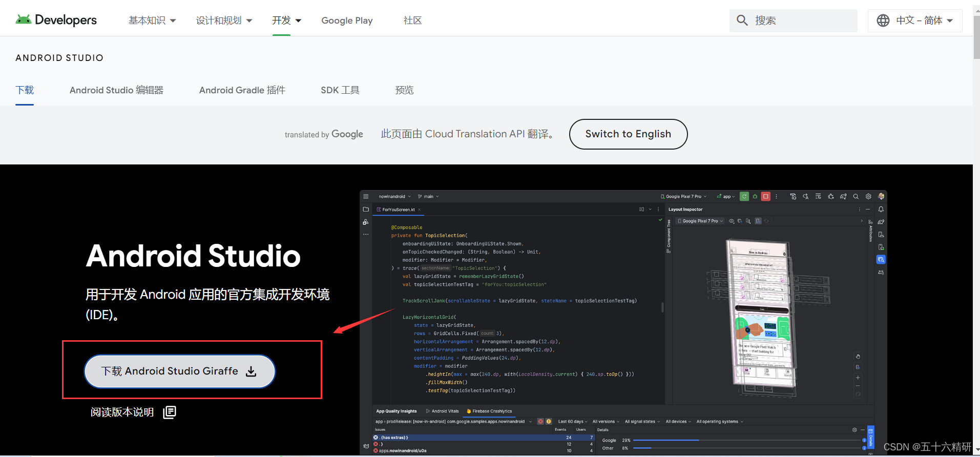Image resolution: width=980 pixels, height=457 pixels.
Task: Click the globe language icon
Action: 883,20
